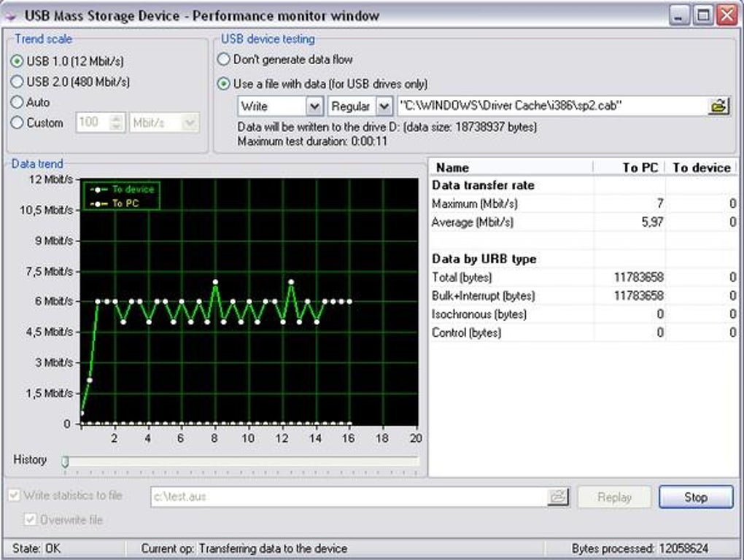Screen dimensions: 744x560
Task: Minimize the performance monitor window
Action: click(680, 15)
